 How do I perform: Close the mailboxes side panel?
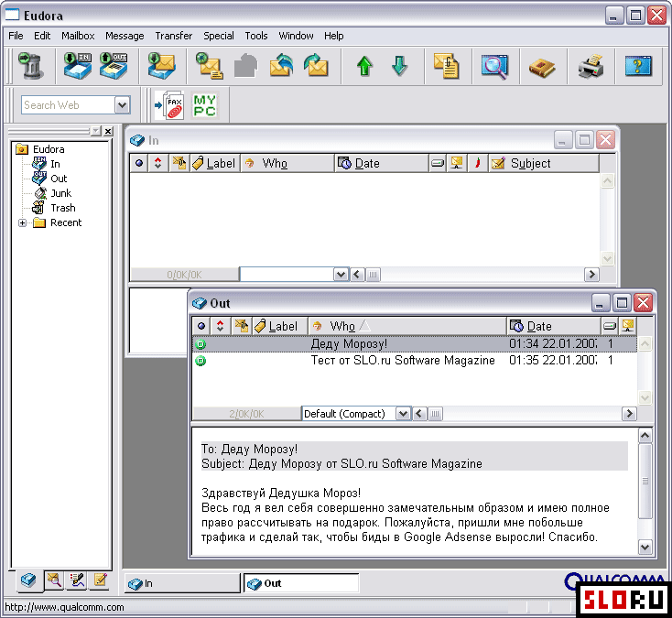coord(108,131)
